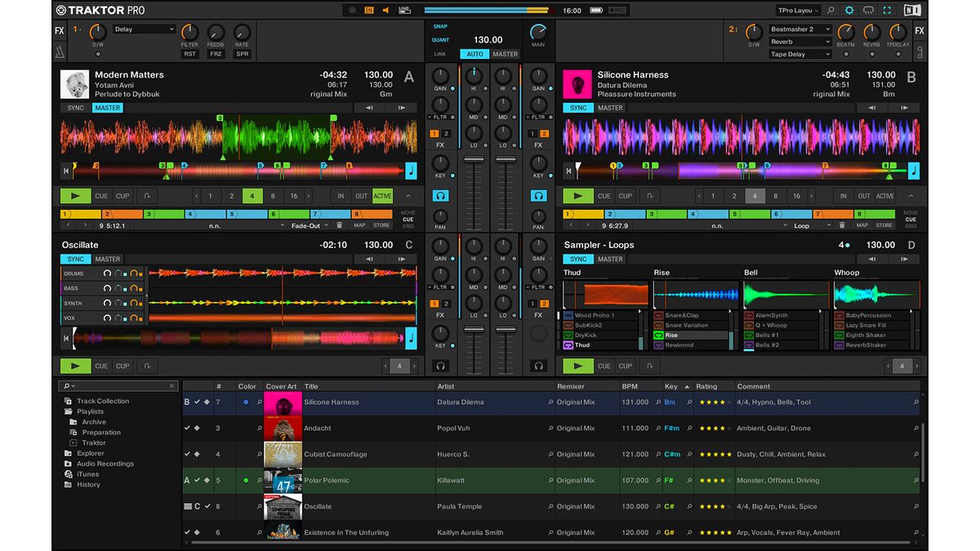Click the browser search field

(114, 384)
